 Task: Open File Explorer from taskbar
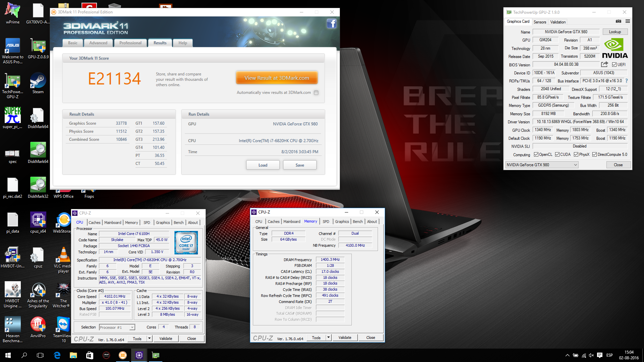(x=73, y=355)
